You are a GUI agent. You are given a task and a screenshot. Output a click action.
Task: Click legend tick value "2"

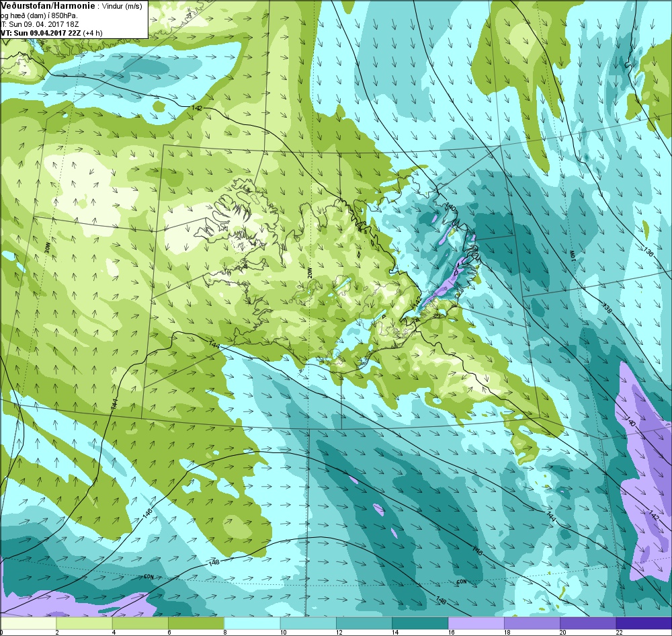(57, 632)
